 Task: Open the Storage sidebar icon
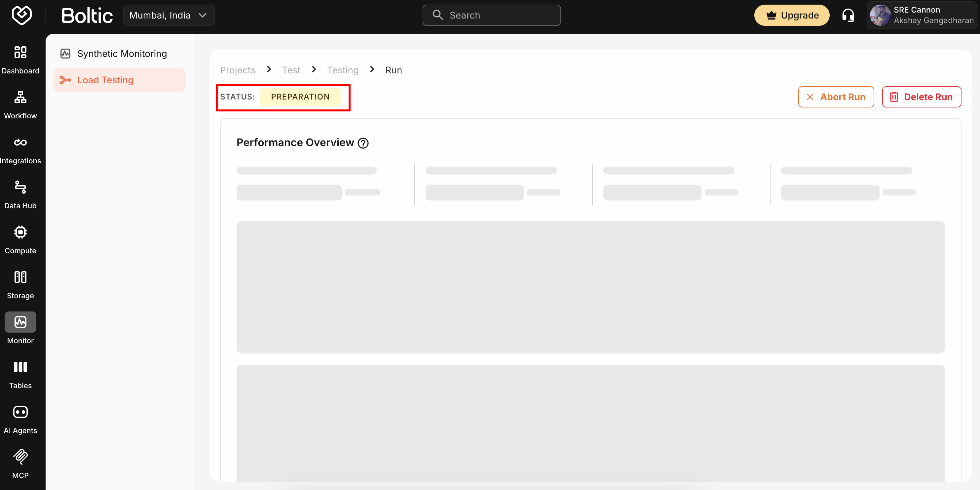click(x=20, y=277)
